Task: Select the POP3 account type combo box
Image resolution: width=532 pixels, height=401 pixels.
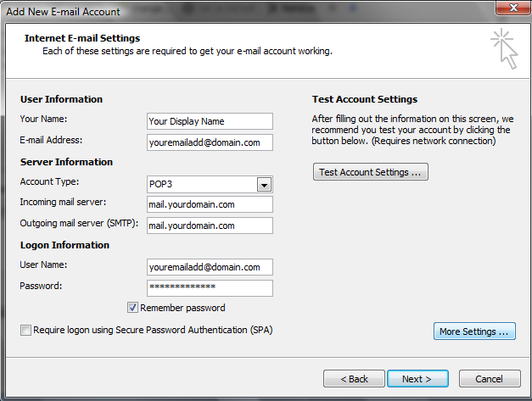Action: pos(201,185)
